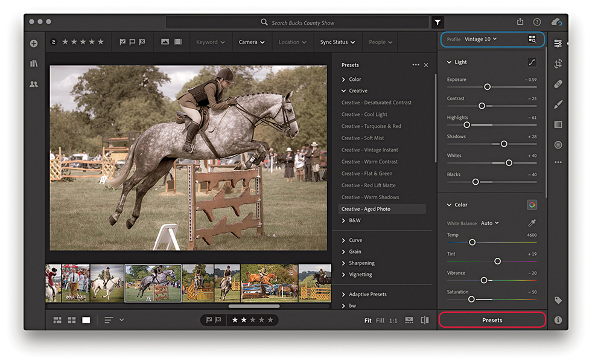Click the Add Photos plus icon
This screenshot has width=592, height=364.
34,43
